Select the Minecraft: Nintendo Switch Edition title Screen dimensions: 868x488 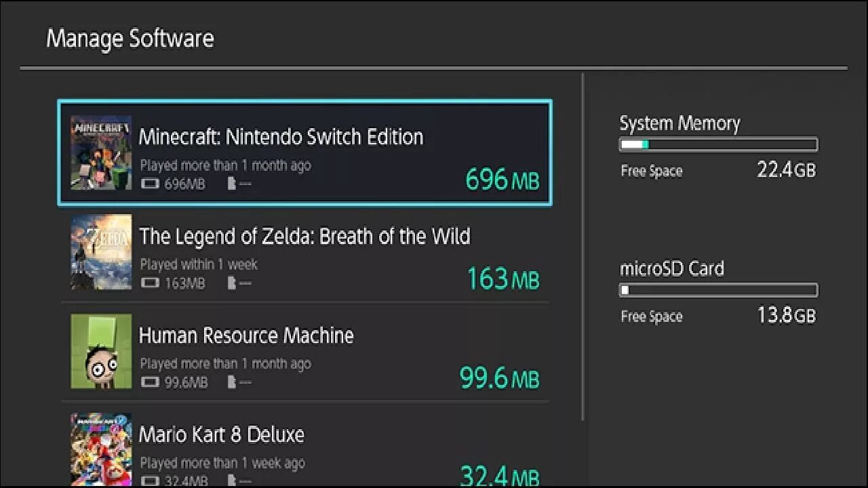click(281, 136)
